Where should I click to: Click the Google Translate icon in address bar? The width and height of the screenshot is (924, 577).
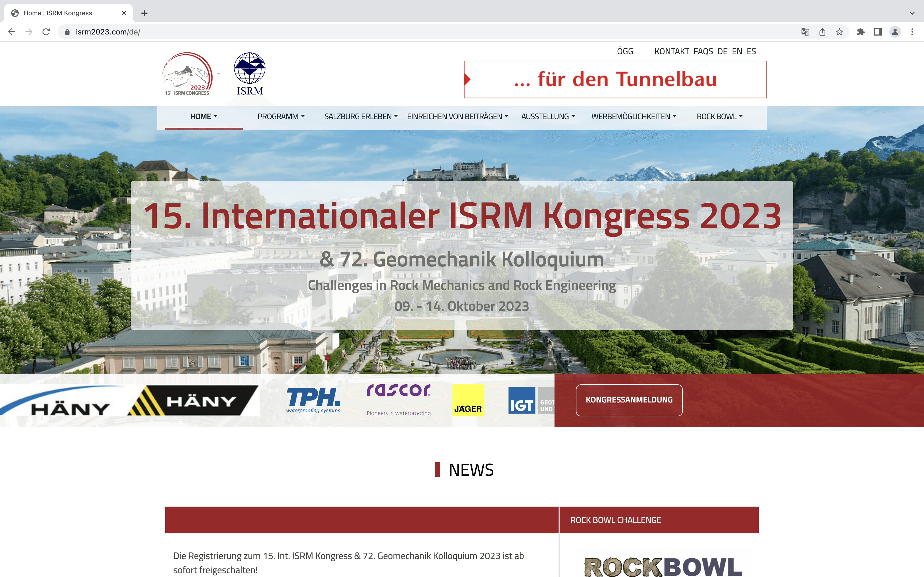(805, 32)
